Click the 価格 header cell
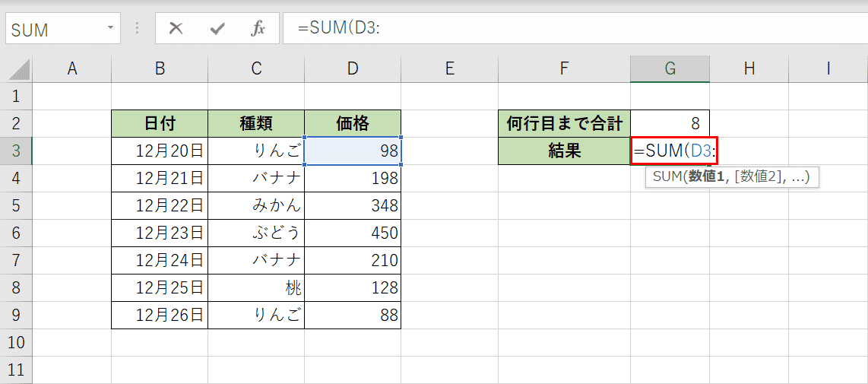868x384 pixels. pos(353,124)
